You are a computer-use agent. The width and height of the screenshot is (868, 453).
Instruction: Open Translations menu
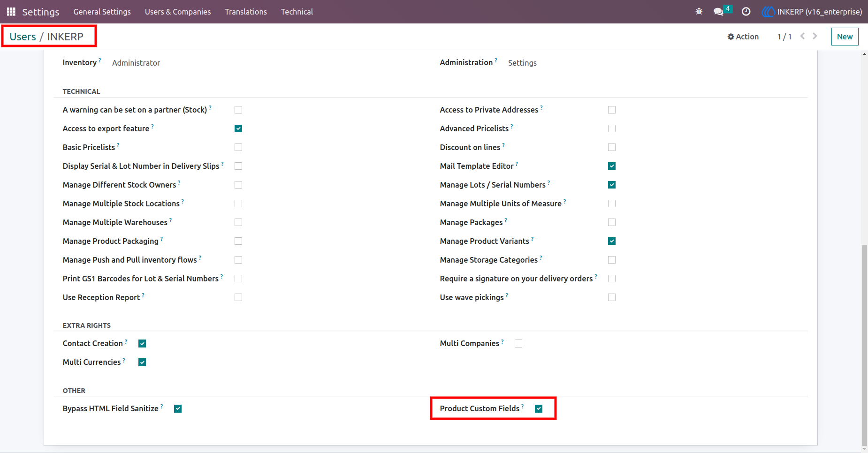click(x=246, y=12)
